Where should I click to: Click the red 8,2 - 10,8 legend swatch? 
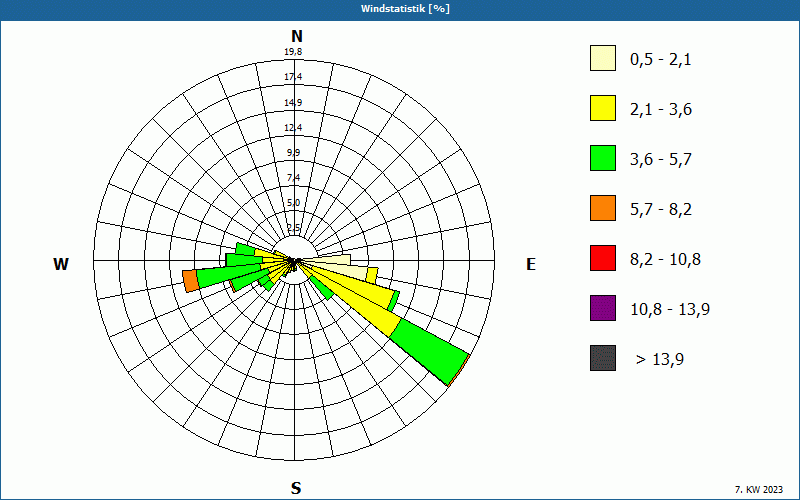pyautogui.click(x=603, y=258)
